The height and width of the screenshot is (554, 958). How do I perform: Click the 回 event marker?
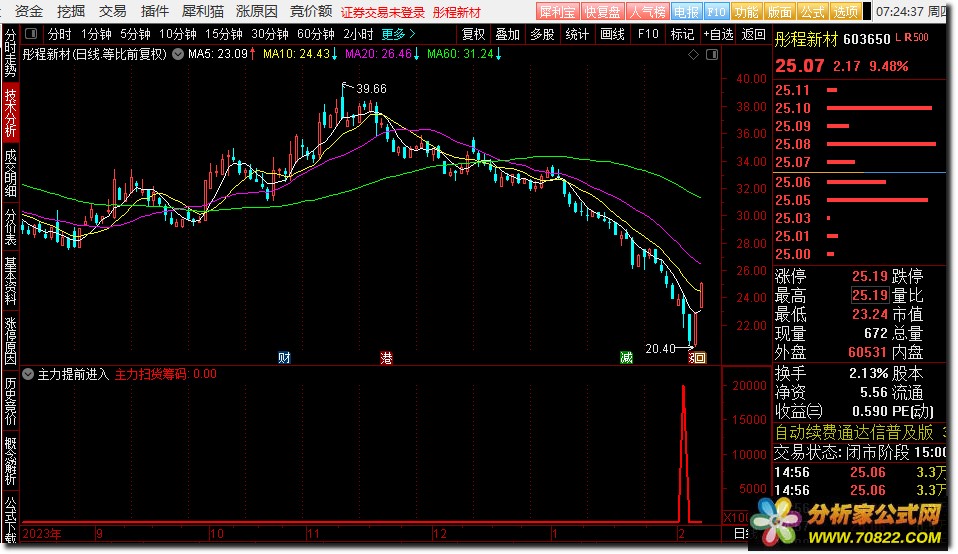coord(700,358)
